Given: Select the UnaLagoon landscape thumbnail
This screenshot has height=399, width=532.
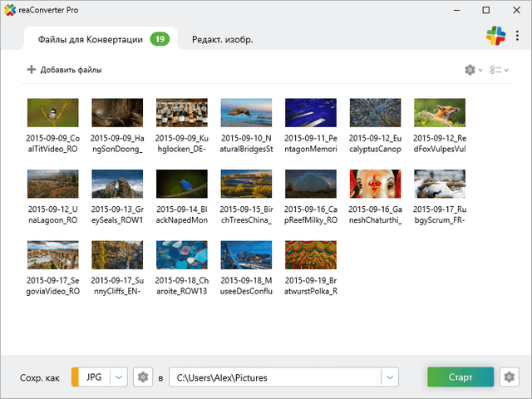Looking at the screenshot, I should pos(53,184).
